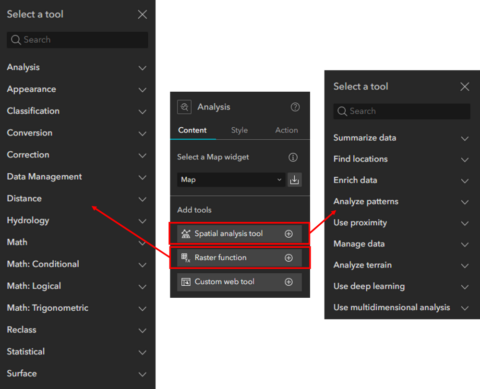Switch to the Action tab
This screenshot has width=480, height=389.
[286, 130]
